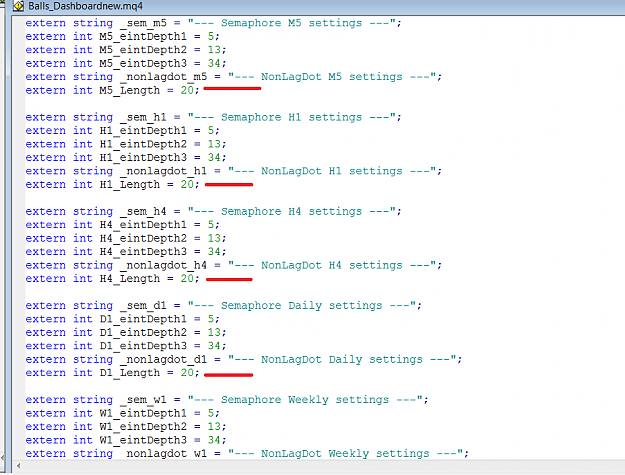This screenshot has height=475, width=625.
Task: Click line 'extern int W1_eintDepth1 = 5;'
Action: pyautogui.click(x=122, y=413)
